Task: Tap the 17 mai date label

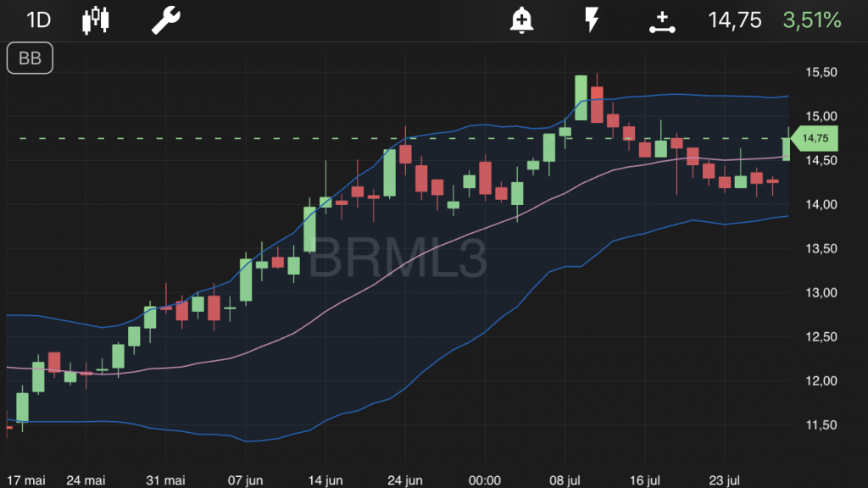Action: pos(26,480)
